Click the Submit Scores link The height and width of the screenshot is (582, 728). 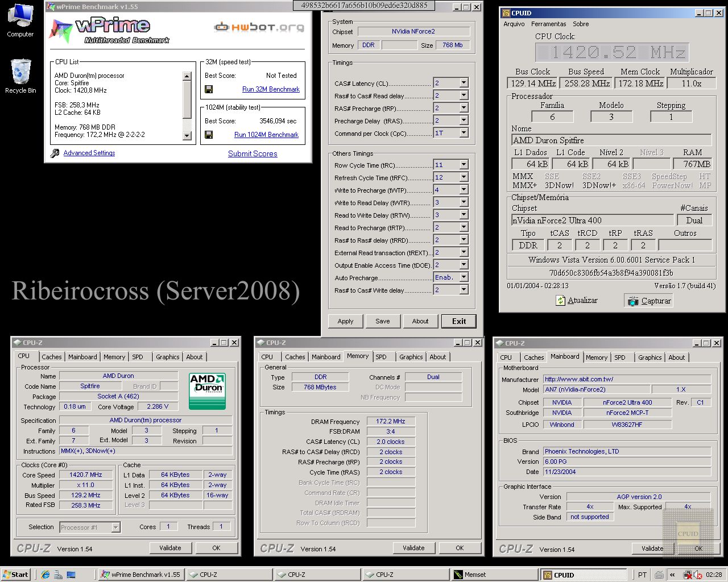point(253,154)
